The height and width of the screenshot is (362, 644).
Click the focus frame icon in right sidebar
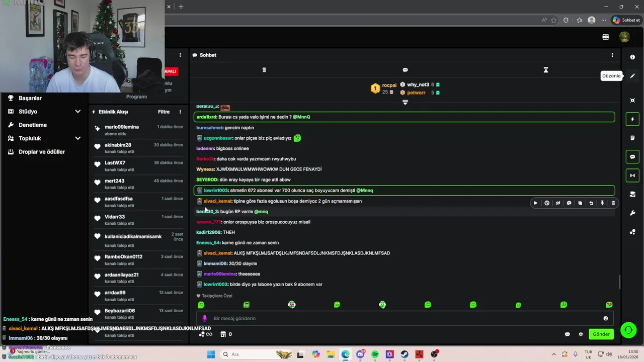(x=632, y=101)
